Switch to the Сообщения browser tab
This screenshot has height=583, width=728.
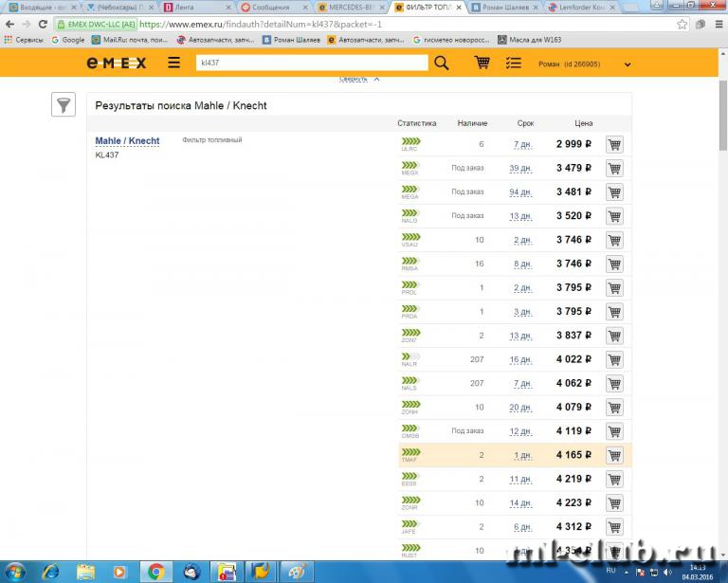[274, 8]
